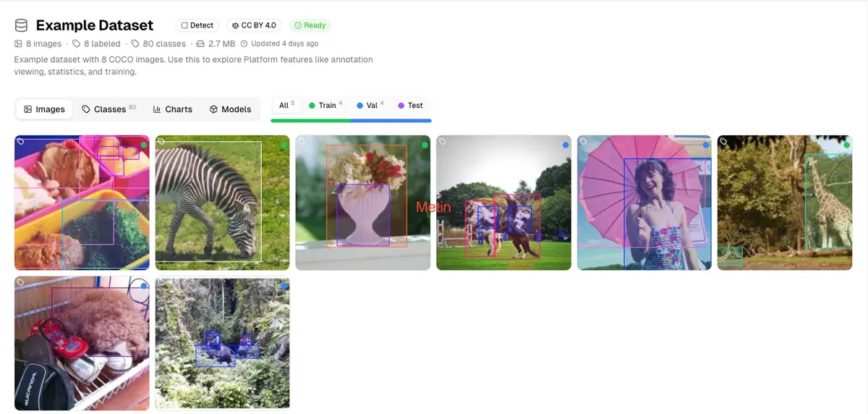The width and height of the screenshot is (868, 414).
Task: Filter images by Test split
Action: [410, 106]
